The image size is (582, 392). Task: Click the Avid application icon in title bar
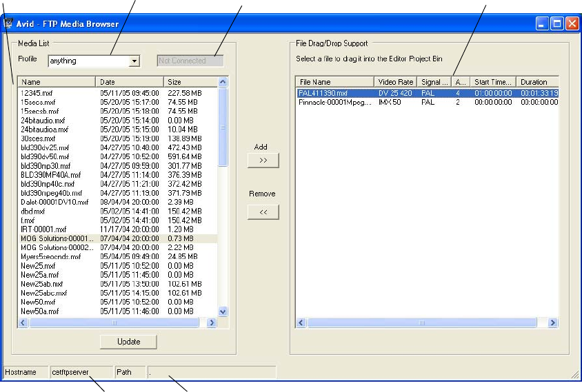[x=8, y=23]
